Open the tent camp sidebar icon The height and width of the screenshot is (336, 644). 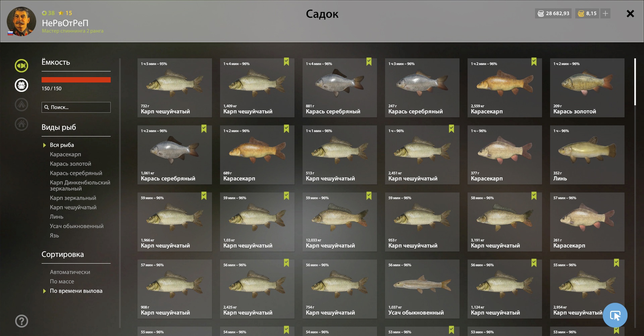click(21, 105)
